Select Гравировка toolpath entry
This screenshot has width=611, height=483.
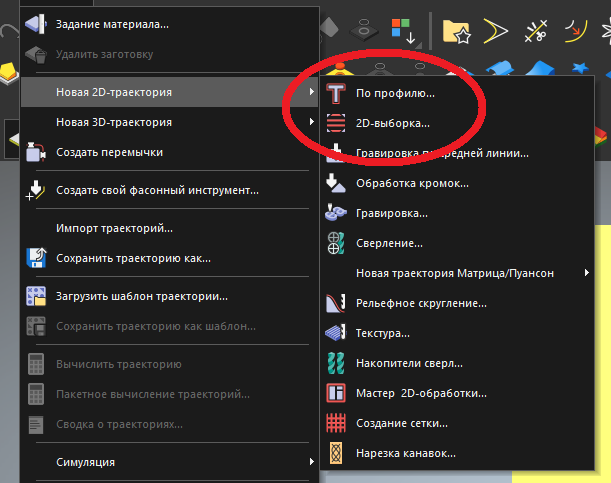457,213
